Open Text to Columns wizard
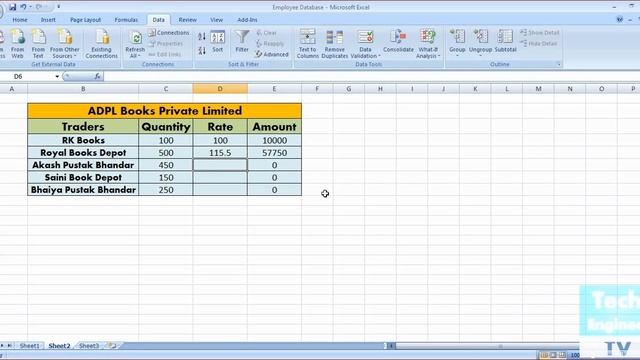Image resolution: width=640 pixels, height=360 pixels. 308,44
